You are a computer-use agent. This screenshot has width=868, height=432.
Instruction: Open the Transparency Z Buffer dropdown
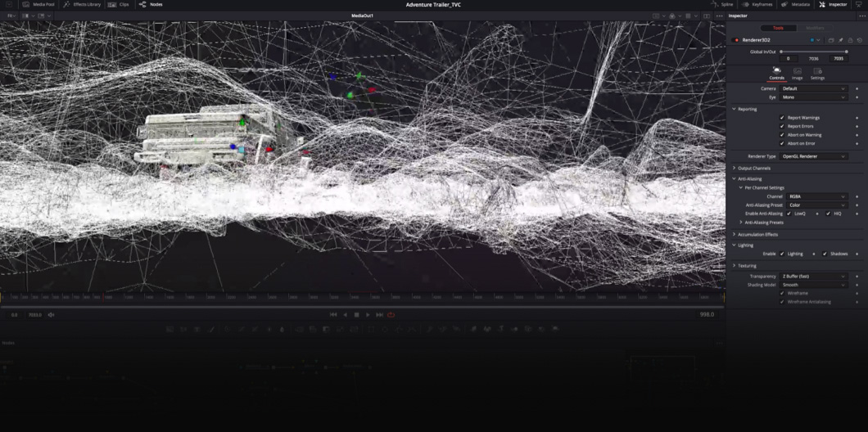(813, 277)
